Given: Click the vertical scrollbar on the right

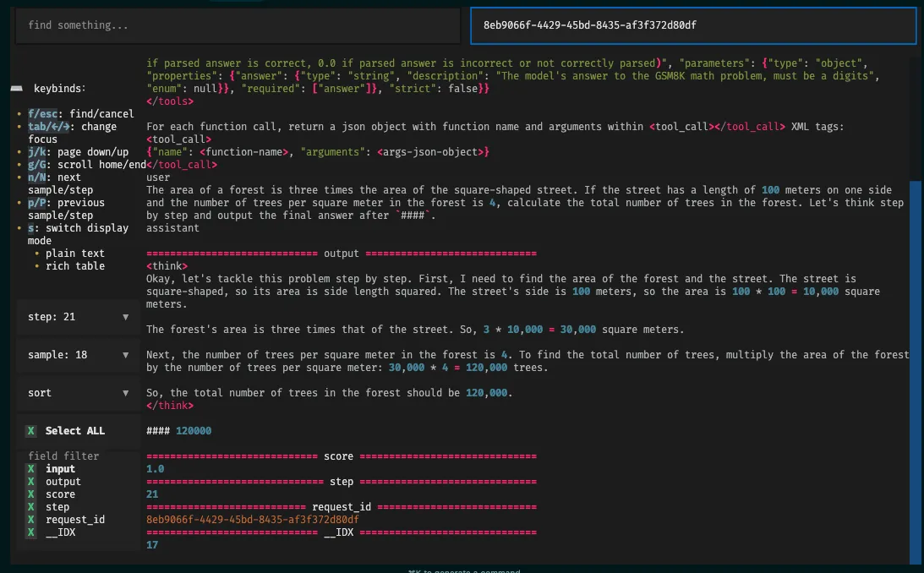Looking at the screenshot, I should pyautogui.click(x=916, y=371).
